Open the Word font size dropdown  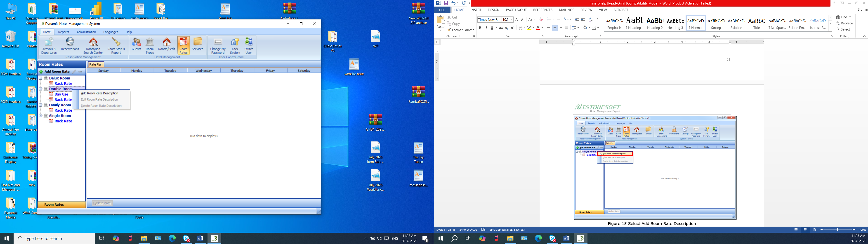[512, 20]
